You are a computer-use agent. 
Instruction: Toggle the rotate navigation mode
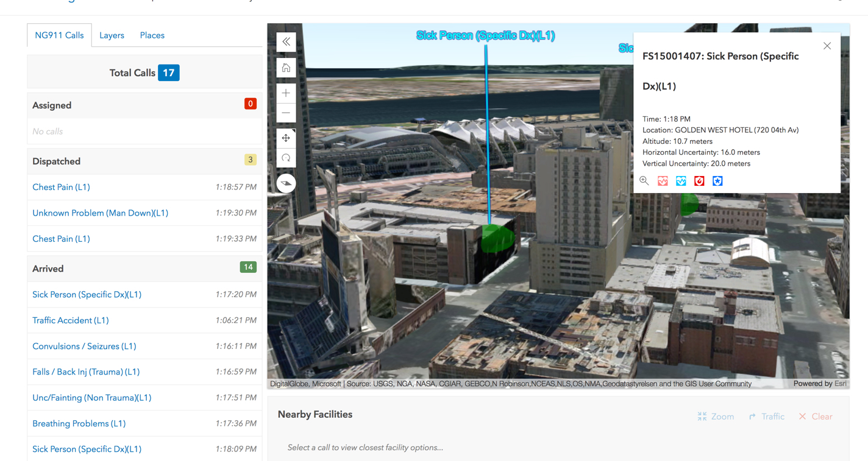tap(286, 158)
